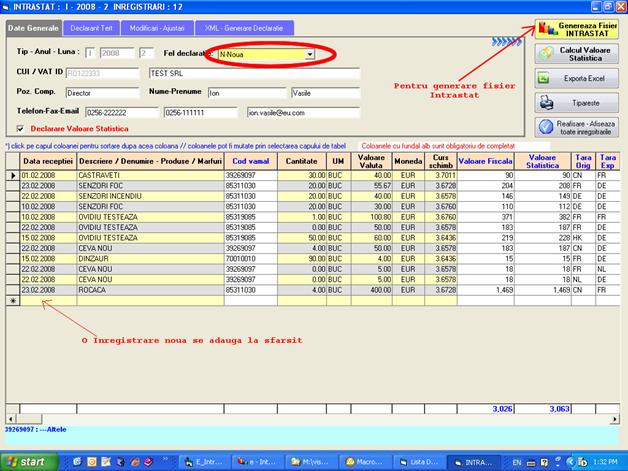Click the Macro taskbar button
The height and width of the screenshot is (471, 628).
(366, 462)
